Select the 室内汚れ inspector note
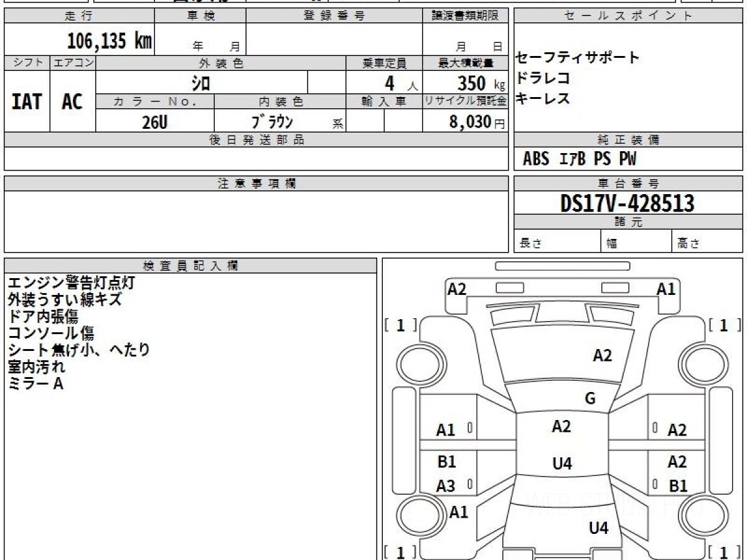747x560 pixels. point(36,367)
